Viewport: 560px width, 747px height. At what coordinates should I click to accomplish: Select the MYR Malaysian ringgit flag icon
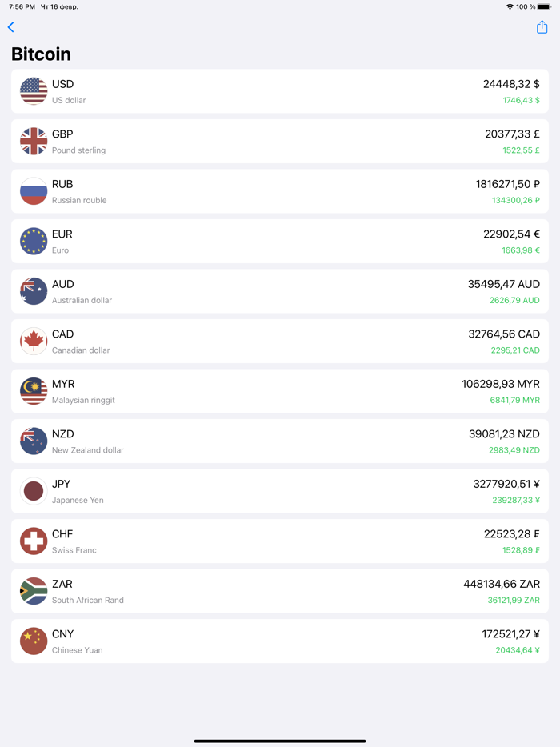point(33,391)
